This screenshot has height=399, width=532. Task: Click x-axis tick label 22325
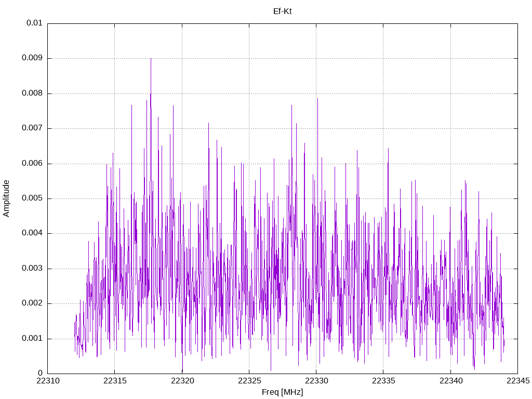[249, 381]
